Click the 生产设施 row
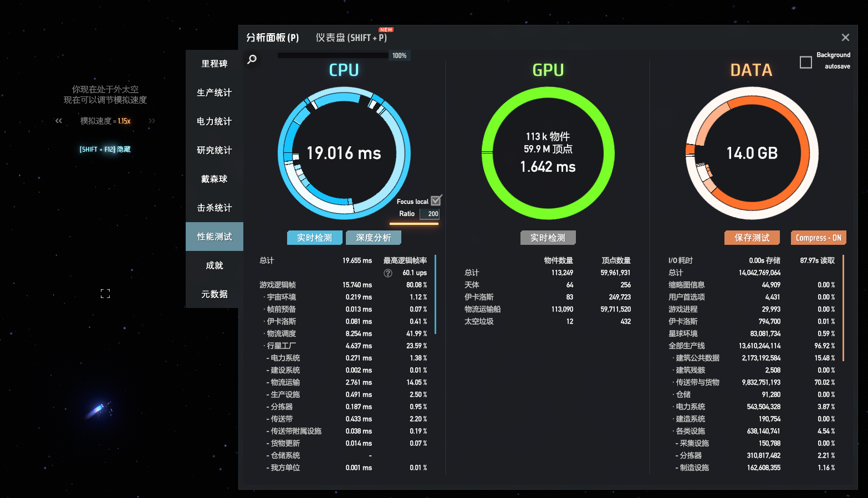The width and height of the screenshot is (868, 498). [x=343, y=394]
